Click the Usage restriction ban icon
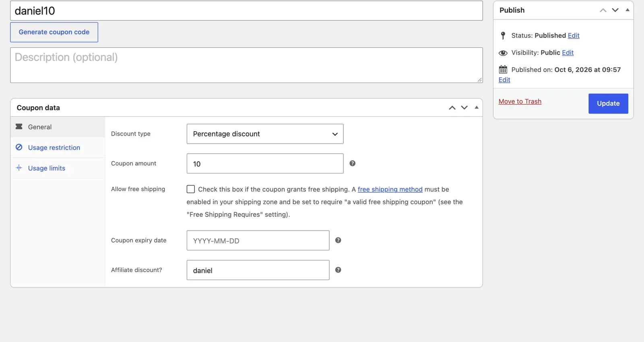644x342 pixels. pos(19,147)
